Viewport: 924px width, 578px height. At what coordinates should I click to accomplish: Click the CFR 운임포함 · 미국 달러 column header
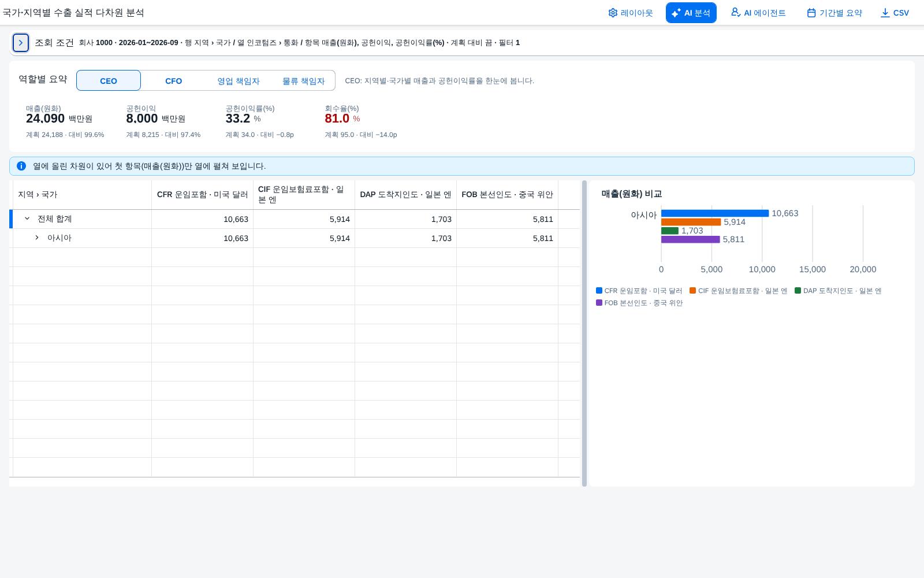coord(202,195)
